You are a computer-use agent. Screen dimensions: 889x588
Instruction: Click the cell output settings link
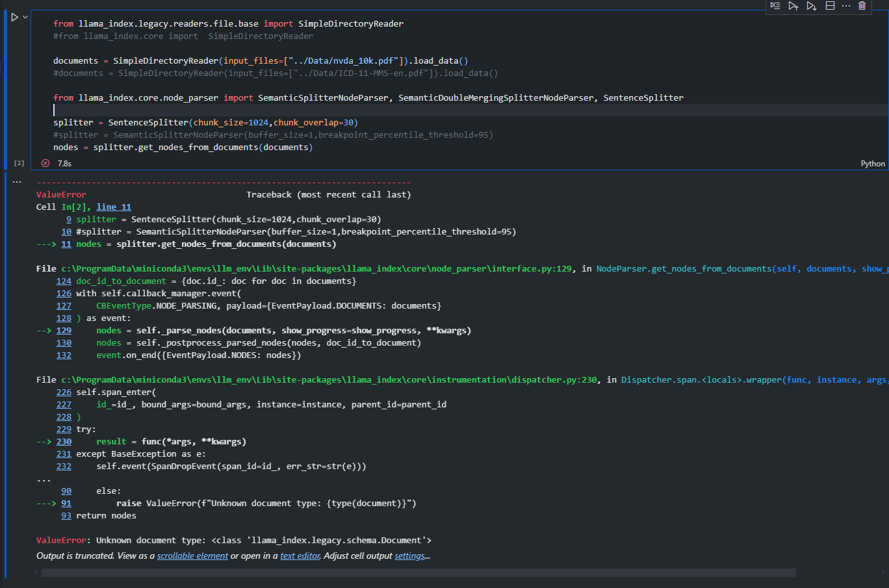[x=409, y=556]
